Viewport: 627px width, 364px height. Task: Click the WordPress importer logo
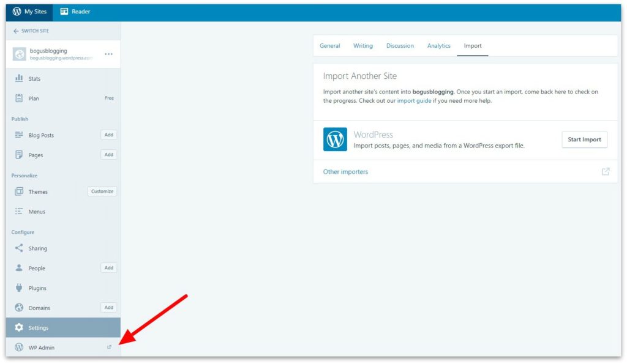pos(334,139)
